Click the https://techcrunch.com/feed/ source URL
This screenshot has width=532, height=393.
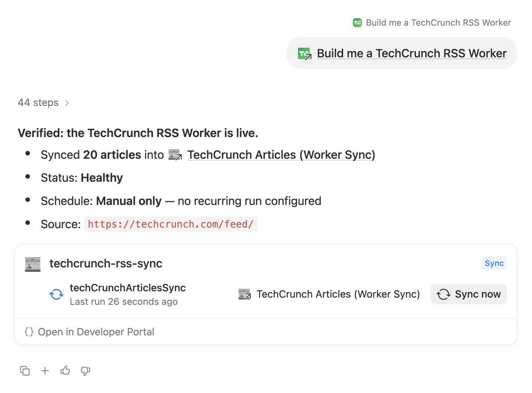tap(171, 224)
